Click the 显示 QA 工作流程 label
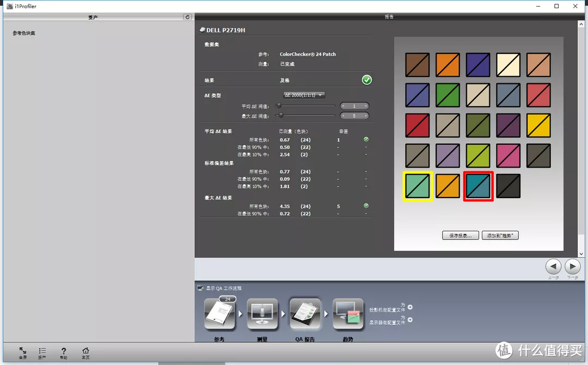 [224, 288]
